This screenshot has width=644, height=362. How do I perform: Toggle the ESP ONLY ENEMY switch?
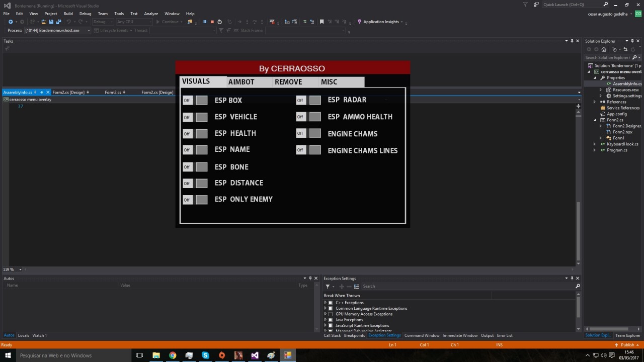195,200
